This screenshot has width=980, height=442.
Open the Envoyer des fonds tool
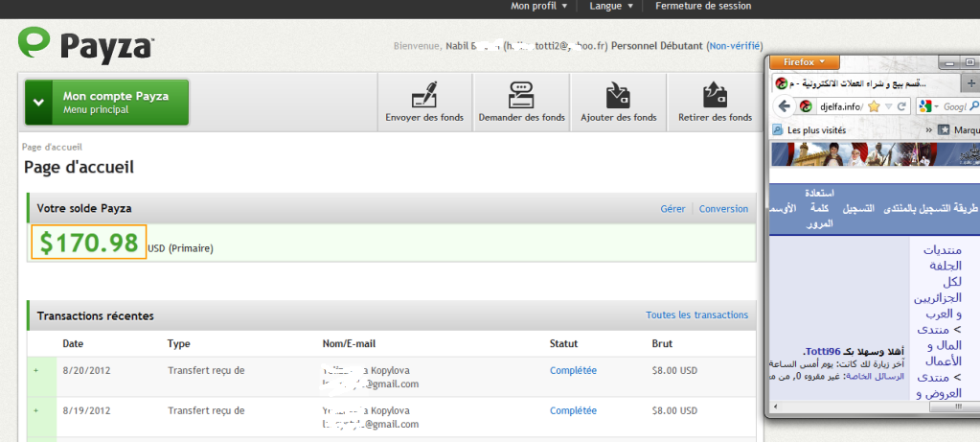[424, 103]
